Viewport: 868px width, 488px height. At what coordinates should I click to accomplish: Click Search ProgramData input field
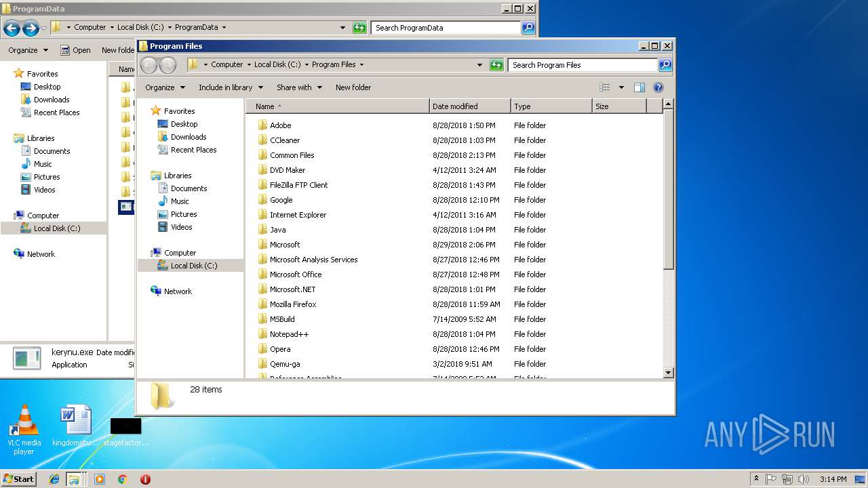point(446,28)
